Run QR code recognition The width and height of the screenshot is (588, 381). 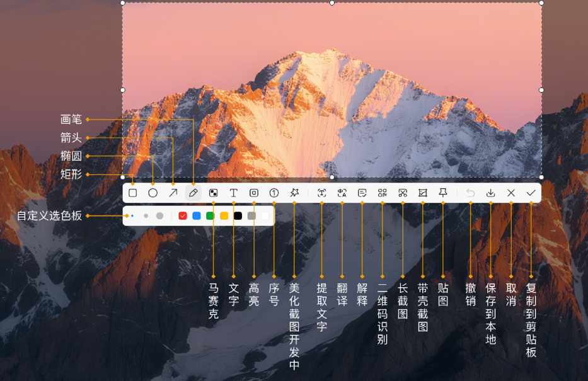[x=382, y=193]
